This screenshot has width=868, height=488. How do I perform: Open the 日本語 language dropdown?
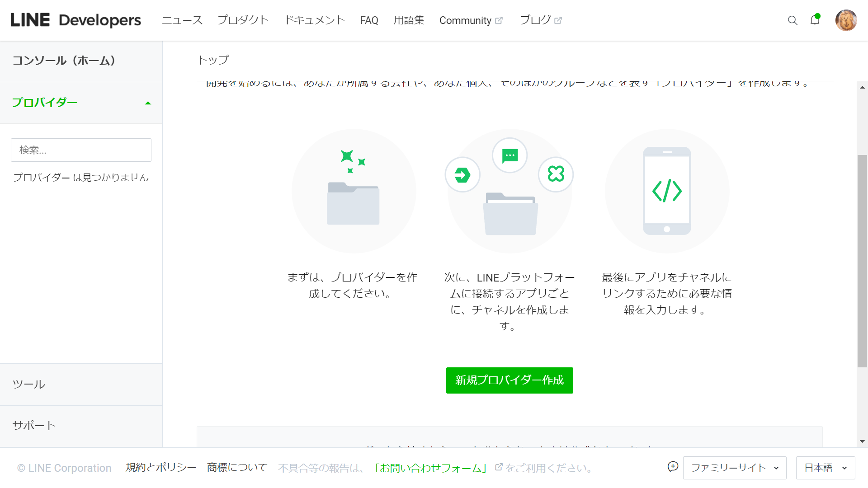(825, 468)
